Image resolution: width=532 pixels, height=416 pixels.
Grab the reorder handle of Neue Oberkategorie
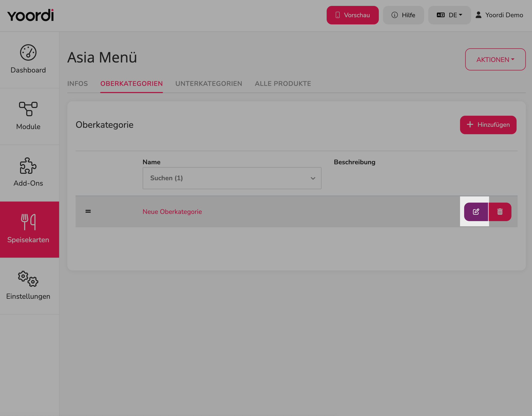click(x=88, y=211)
